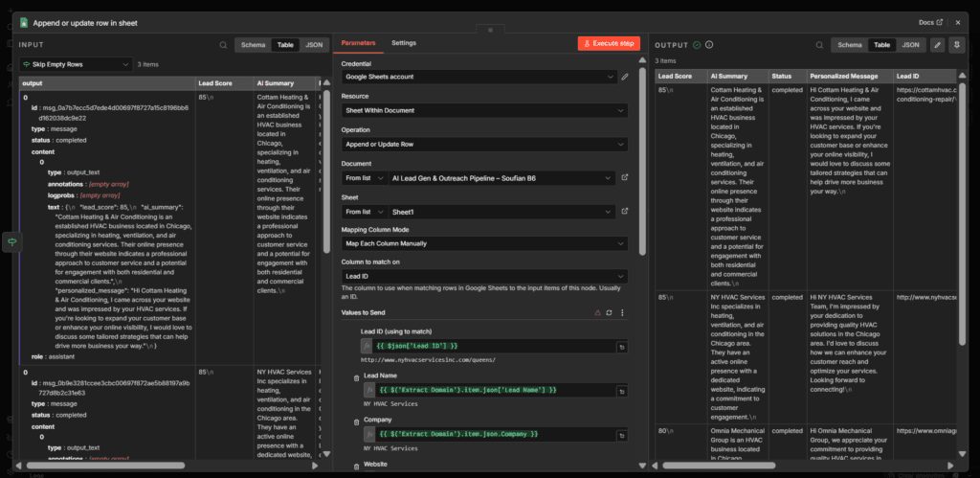Click the INPUT table 'output' column header
This screenshot has height=478, width=980.
pyautogui.click(x=107, y=83)
